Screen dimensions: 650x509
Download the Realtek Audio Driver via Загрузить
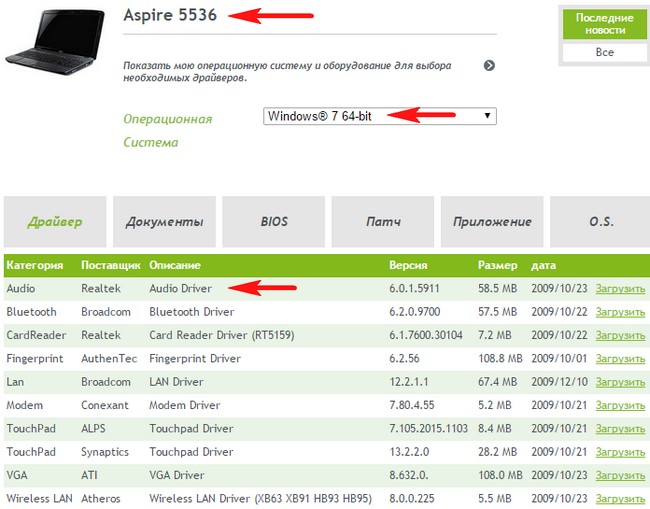620,289
